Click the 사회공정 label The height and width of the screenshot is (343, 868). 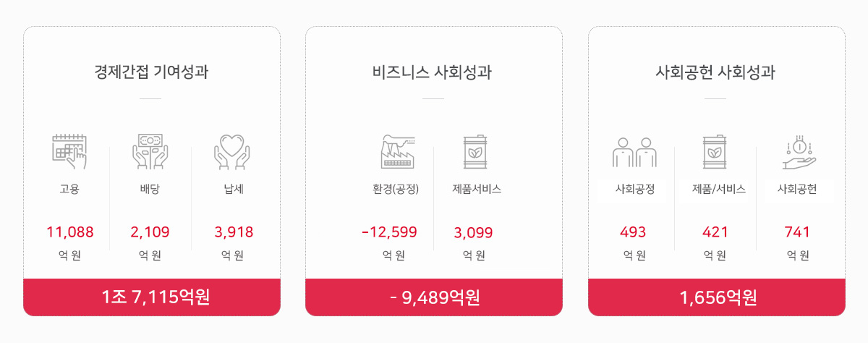[635, 190]
